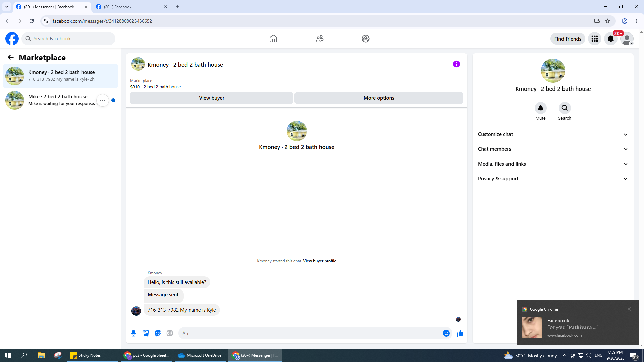Open Sticky Notes from the taskbar
The height and width of the screenshot is (362, 644).
(x=86, y=355)
